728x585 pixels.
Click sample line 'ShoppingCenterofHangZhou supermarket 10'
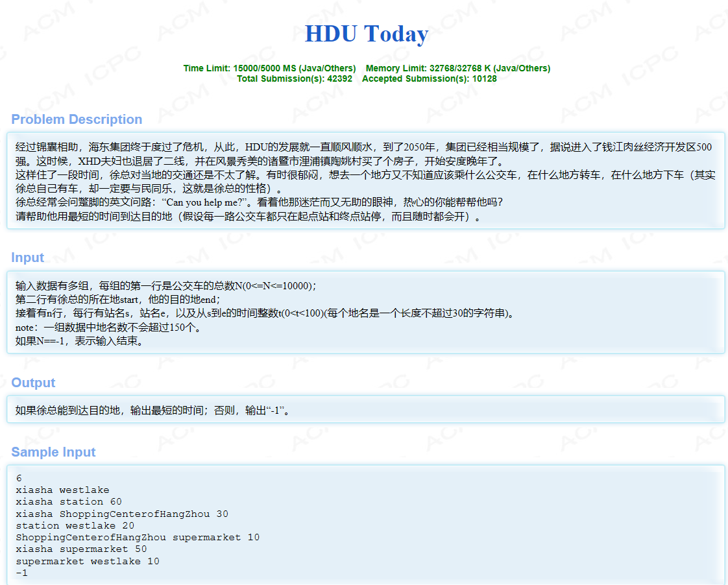tap(138, 537)
